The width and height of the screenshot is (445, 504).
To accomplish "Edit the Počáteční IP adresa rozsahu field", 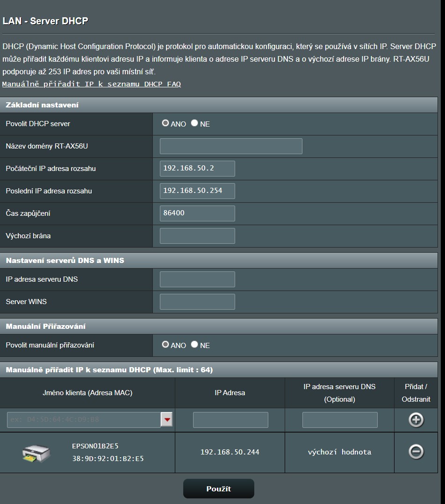I will (197, 169).
